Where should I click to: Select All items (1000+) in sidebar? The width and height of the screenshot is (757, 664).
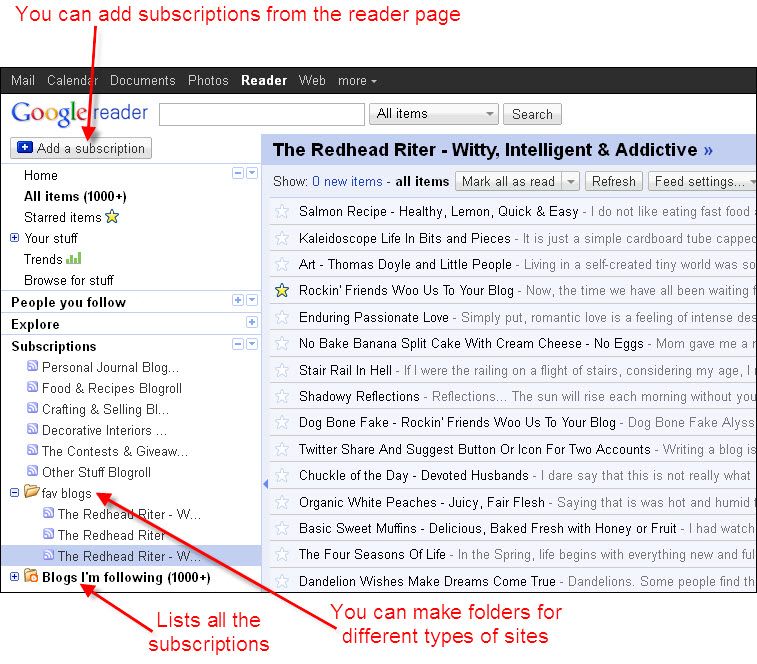[75, 196]
